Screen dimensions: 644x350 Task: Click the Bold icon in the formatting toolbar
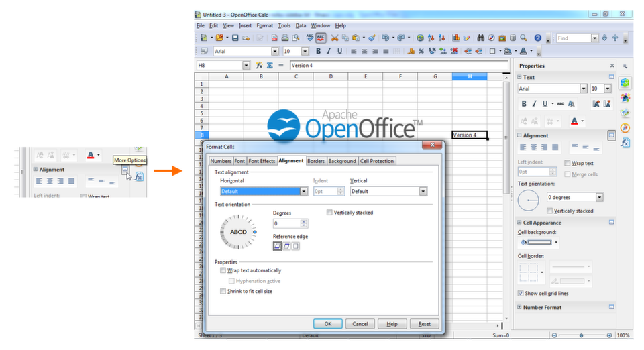(x=318, y=51)
